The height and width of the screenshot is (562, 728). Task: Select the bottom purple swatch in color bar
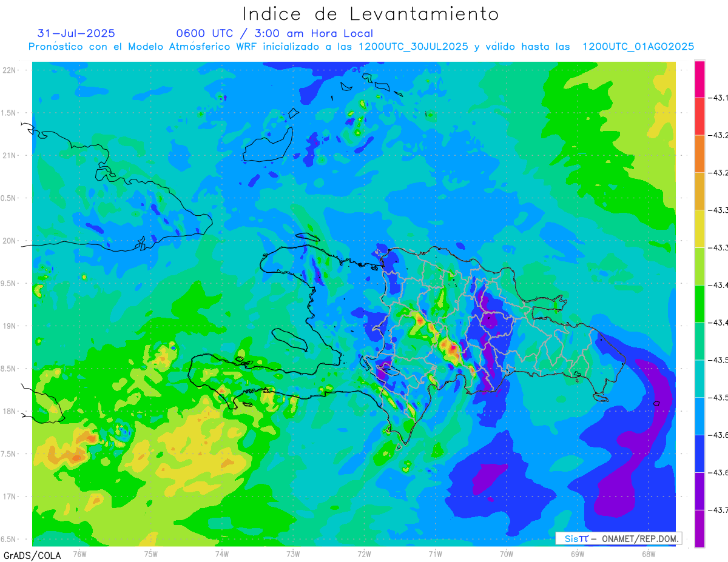699,529
